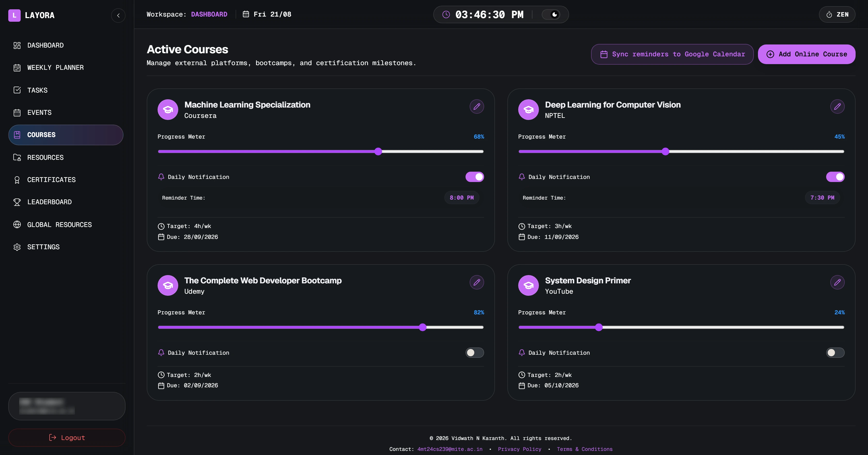This screenshot has height=455, width=868.
Task: Click the Logout button
Action: pyautogui.click(x=67, y=437)
